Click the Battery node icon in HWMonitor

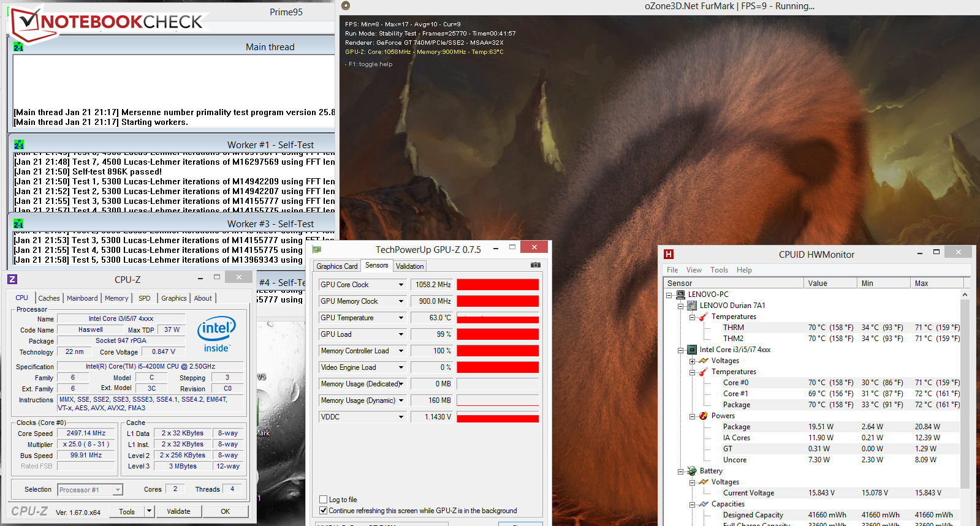(692, 470)
